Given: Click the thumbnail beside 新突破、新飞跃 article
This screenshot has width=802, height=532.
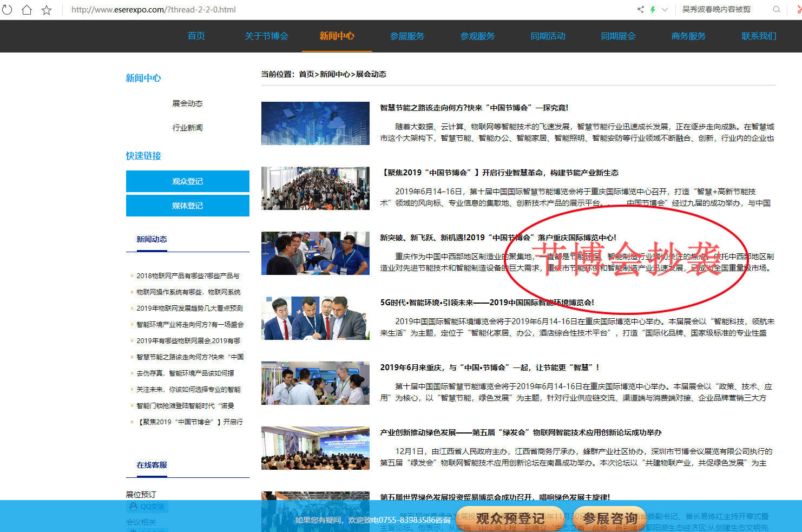Looking at the screenshot, I should click(315, 253).
